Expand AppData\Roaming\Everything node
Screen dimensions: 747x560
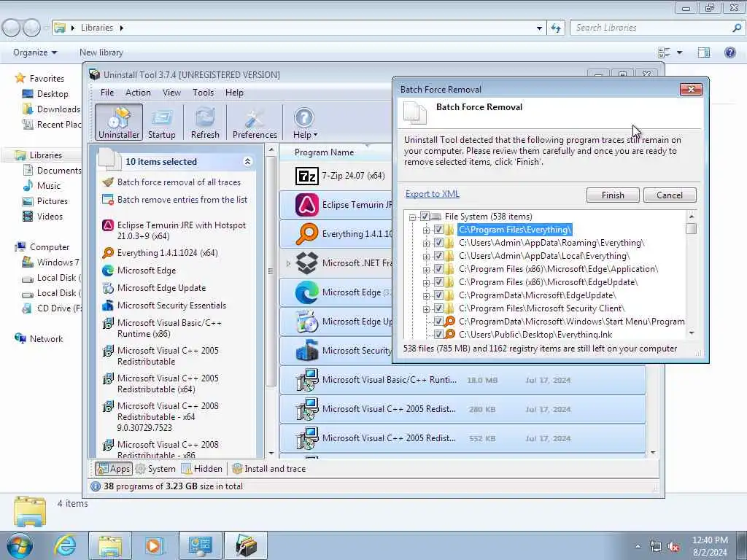[426, 244]
